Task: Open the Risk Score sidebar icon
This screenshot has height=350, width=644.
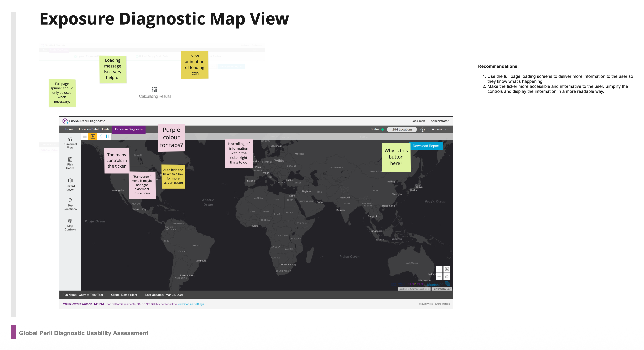Action: click(x=70, y=163)
